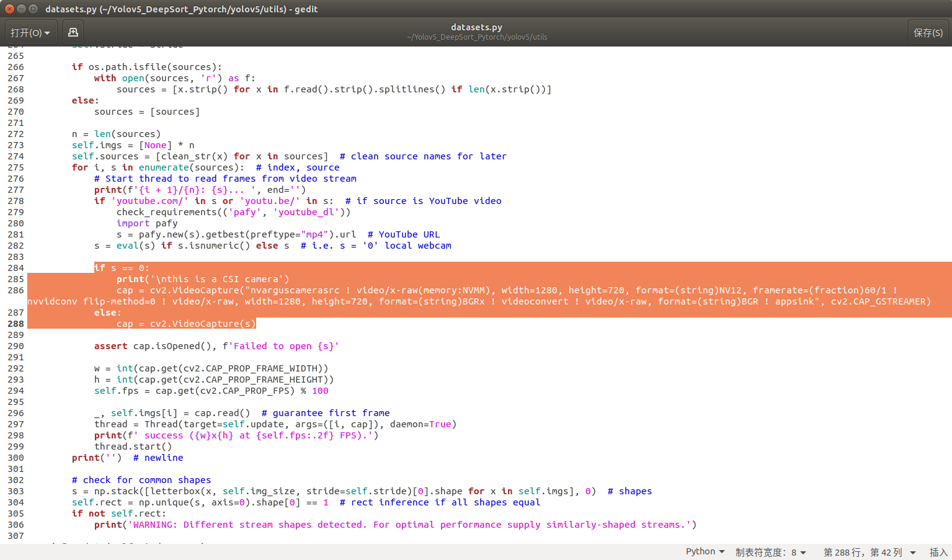The width and height of the screenshot is (952, 560).
Task: Click the comment '# YouTube URL'
Action: tap(404, 234)
